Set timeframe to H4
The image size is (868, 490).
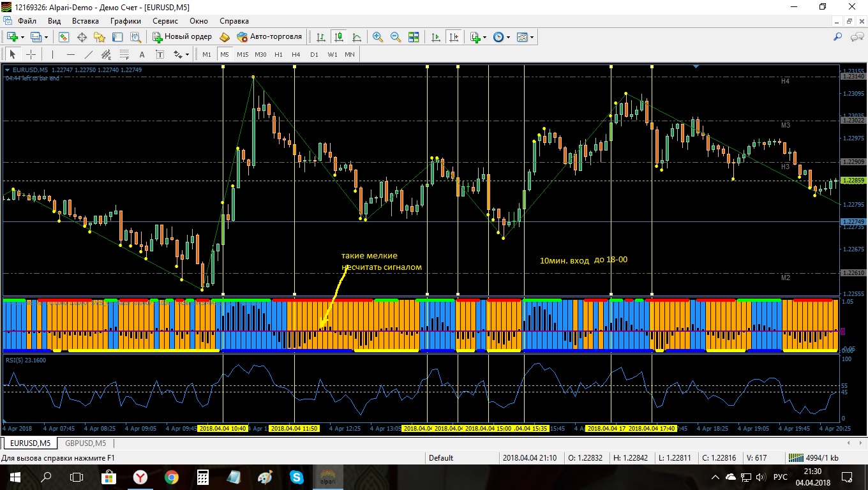296,54
